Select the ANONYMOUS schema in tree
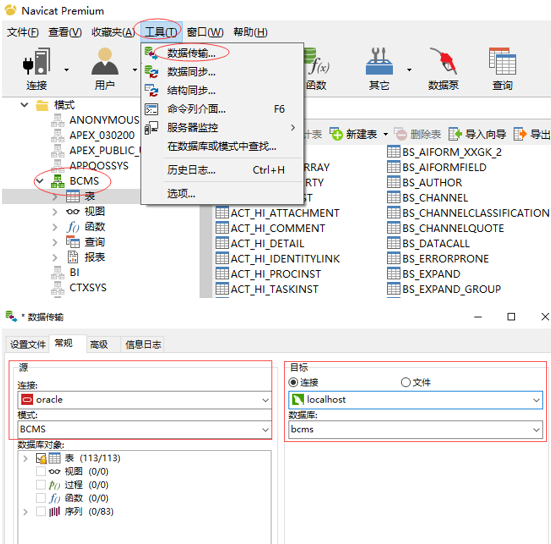The height and width of the screenshot is (544, 551). pyautogui.click(x=104, y=120)
